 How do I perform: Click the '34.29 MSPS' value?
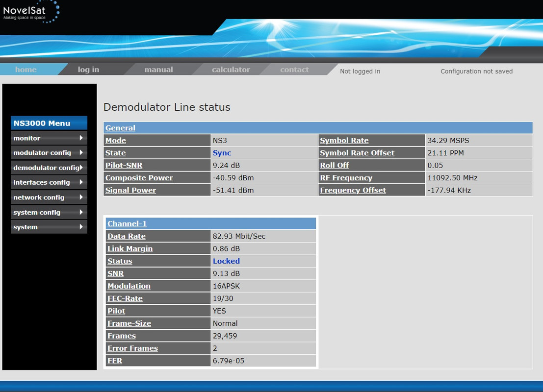click(448, 141)
